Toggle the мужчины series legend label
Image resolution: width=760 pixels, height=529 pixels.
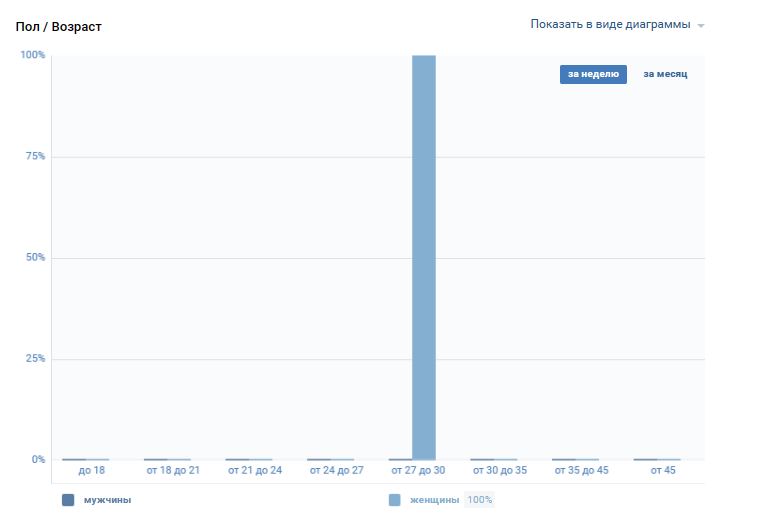point(107,500)
